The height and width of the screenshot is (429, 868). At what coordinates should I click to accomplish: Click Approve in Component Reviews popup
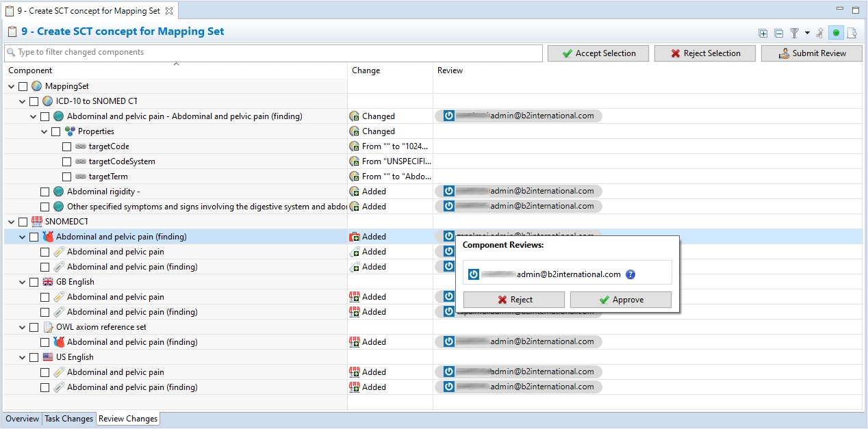pyautogui.click(x=620, y=300)
